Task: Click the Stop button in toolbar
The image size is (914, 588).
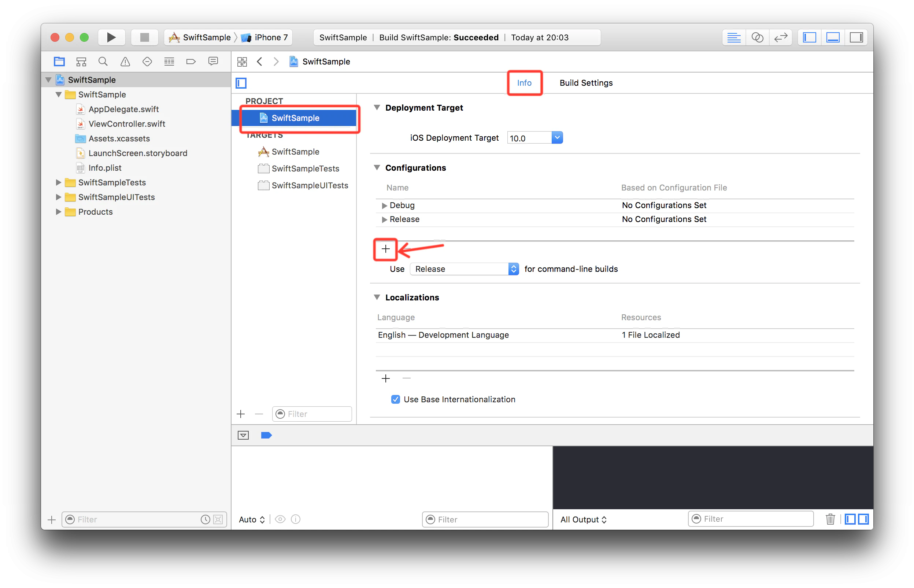Action: click(144, 37)
